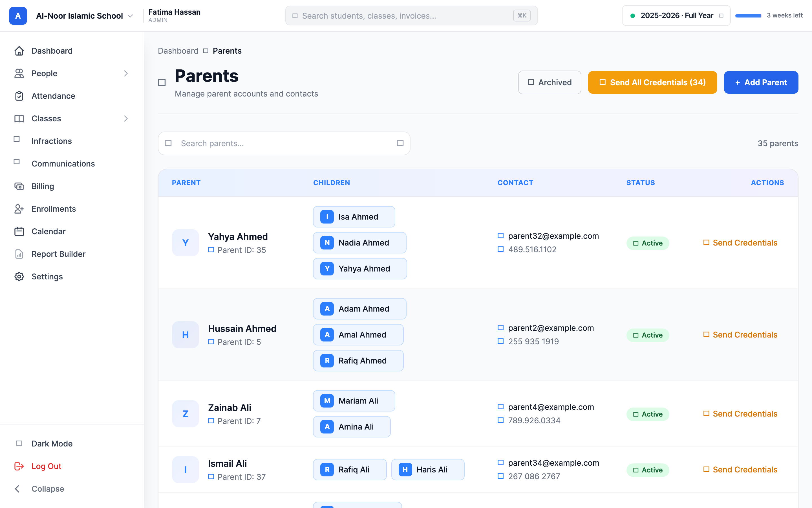Open the Attendance menu item
The height and width of the screenshot is (508, 812).
pyautogui.click(x=72, y=96)
